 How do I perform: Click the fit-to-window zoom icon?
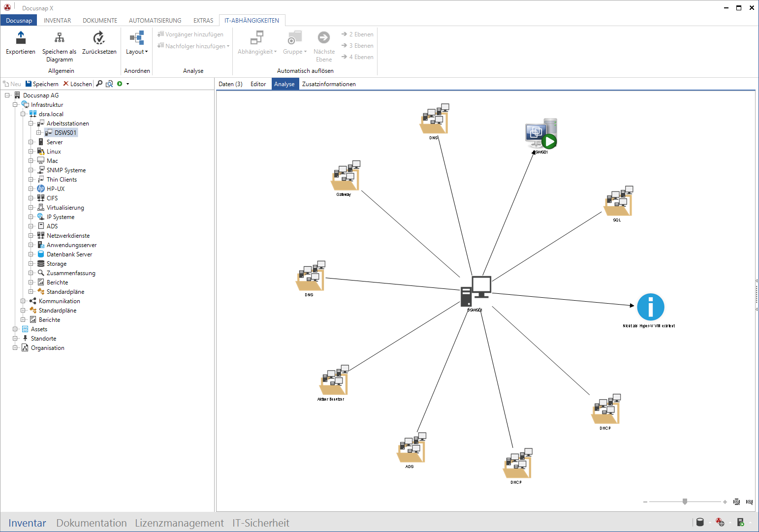coord(737,502)
